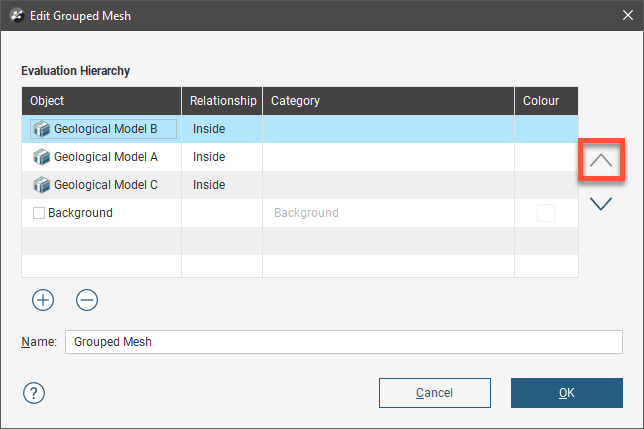Click the move down arrow button
This screenshot has width=644, height=429.
(601, 204)
